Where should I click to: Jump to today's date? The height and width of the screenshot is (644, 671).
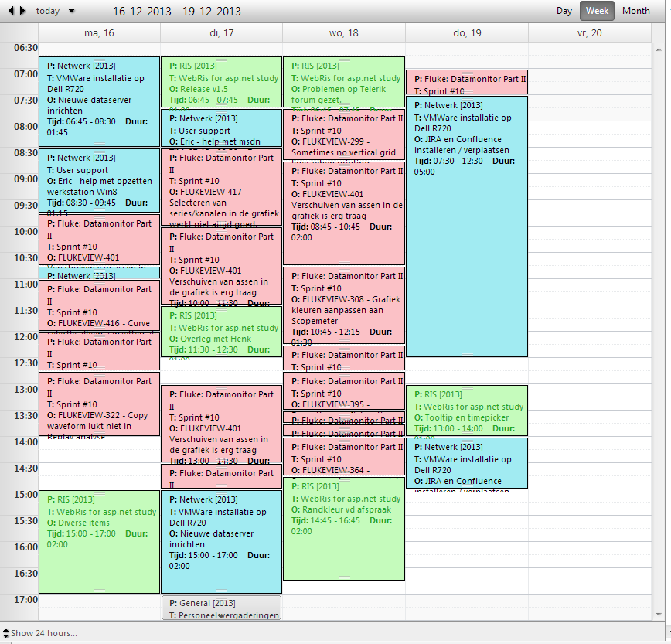[x=47, y=11]
